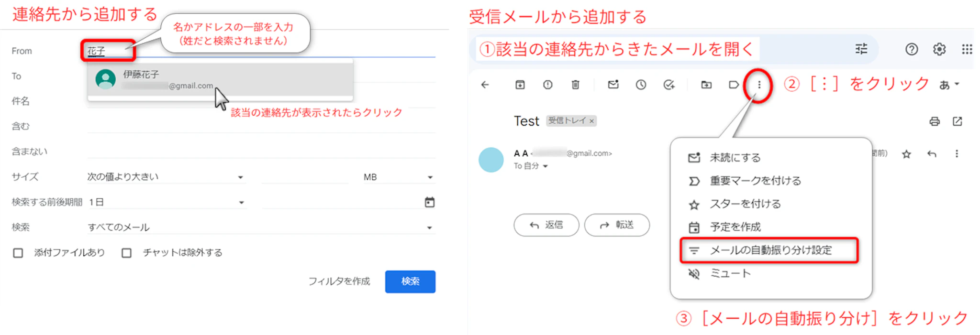Check the チャットは除外する box

[x=127, y=253]
